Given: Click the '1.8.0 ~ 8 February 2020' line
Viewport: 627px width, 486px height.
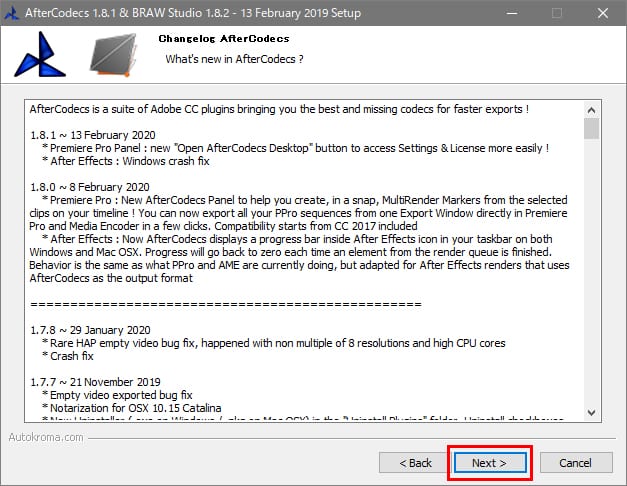Looking at the screenshot, I should point(90,187).
